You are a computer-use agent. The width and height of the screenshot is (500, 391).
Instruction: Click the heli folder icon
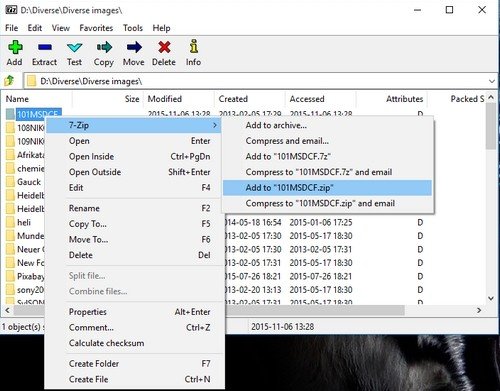tap(10, 222)
